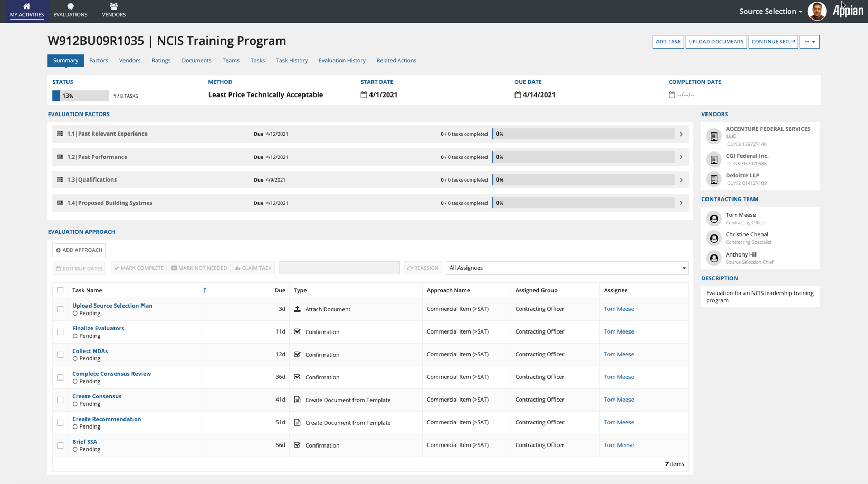The image size is (868, 484).
Task: Check the Upload Source Selection Plan row
Action: coord(60,309)
